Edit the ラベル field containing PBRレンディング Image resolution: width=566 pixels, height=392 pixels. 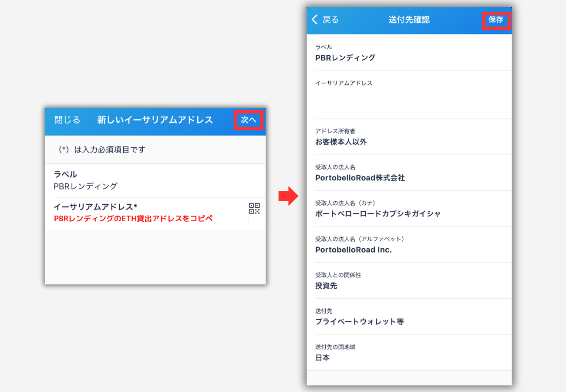coord(155,180)
